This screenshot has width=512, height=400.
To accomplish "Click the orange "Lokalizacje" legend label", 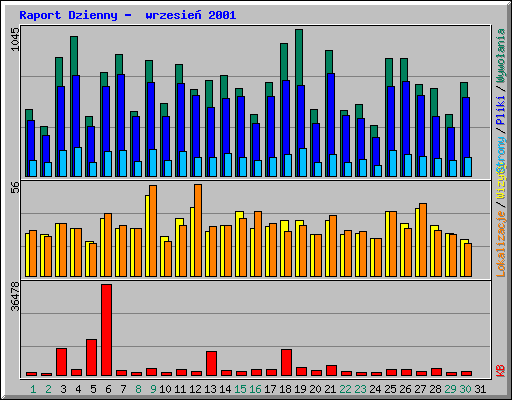I will [500, 244].
